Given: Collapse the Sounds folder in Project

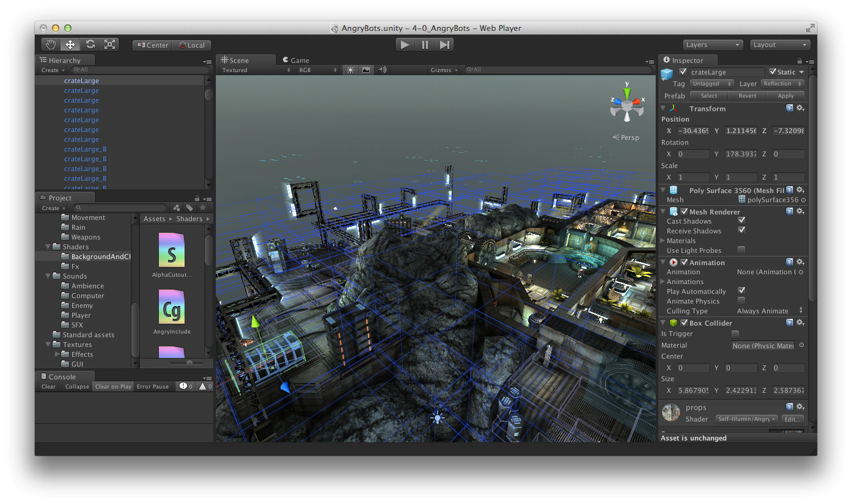Looking at the screenshot, I should click(x=49, y=276).
